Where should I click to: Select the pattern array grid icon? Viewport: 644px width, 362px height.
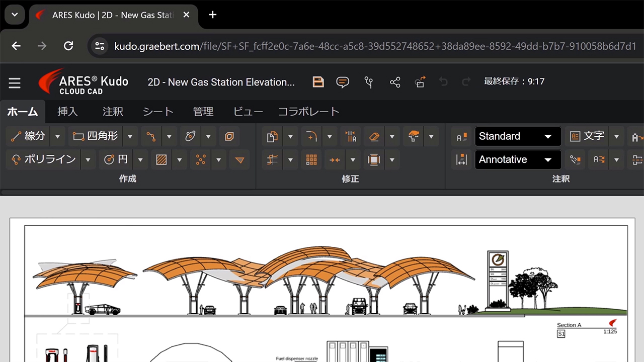pos(311,160)
